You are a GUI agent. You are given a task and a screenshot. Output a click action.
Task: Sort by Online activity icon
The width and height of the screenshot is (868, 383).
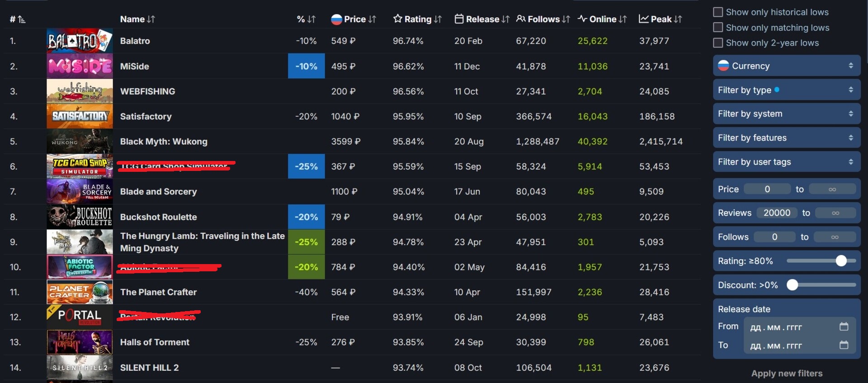tap(582, 19)
